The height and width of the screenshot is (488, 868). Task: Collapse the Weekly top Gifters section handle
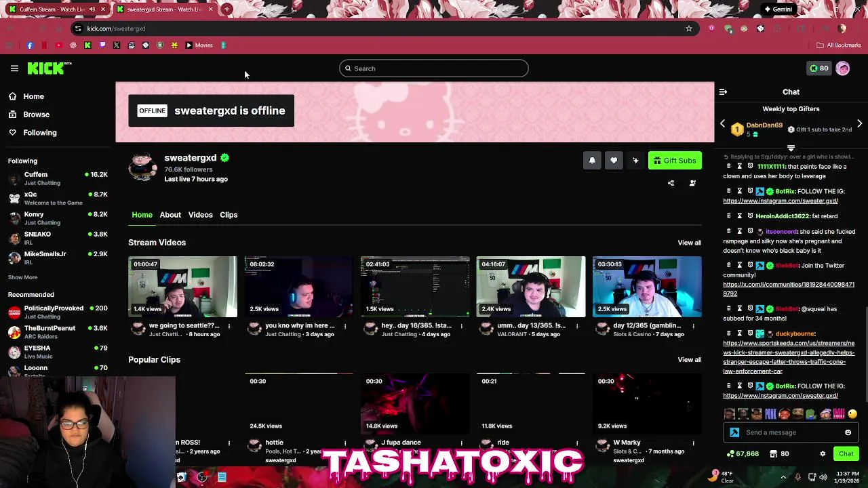coord(791,147)
